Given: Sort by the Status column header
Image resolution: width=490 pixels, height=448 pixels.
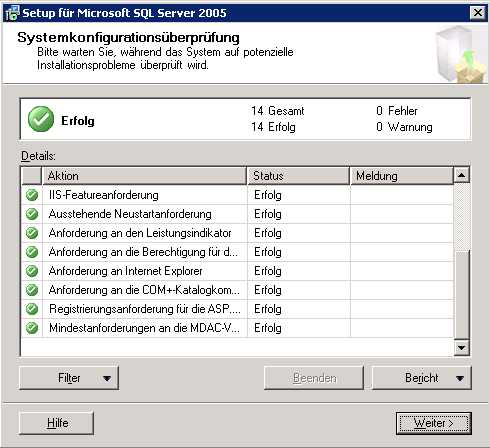Looking at the screenshot, I should (x=298, y=176).
